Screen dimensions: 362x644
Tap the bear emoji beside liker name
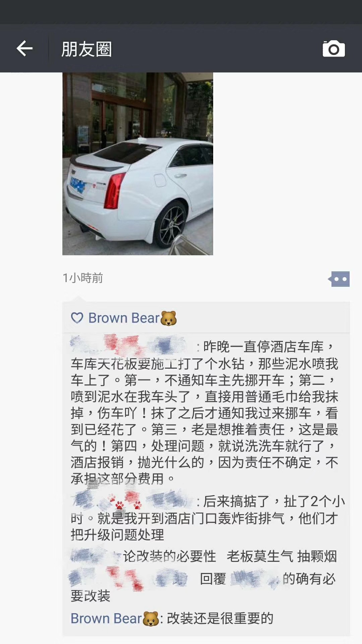click(169, 318)
